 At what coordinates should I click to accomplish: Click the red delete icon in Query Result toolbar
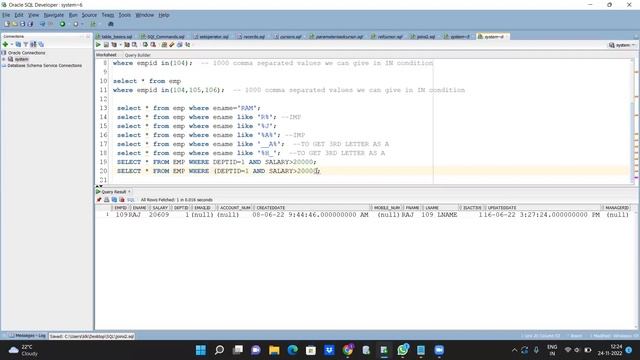pos(122,200)
